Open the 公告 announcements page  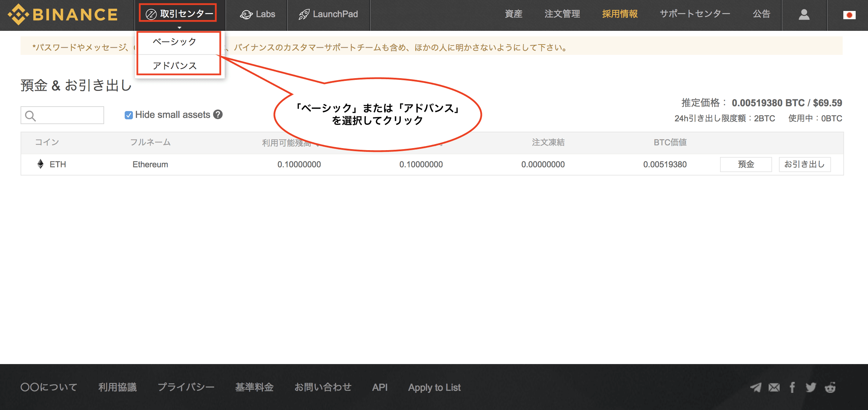point(761,14)
